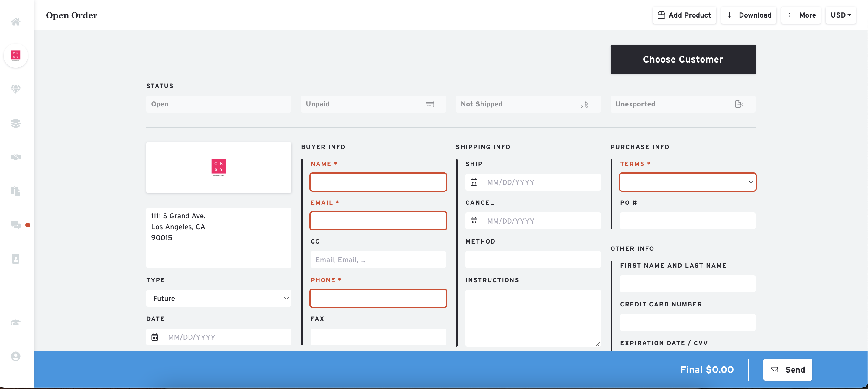868x389 pixels.
Task: Click the credit card icon in Unpaid status
Action: pos(430,104)
